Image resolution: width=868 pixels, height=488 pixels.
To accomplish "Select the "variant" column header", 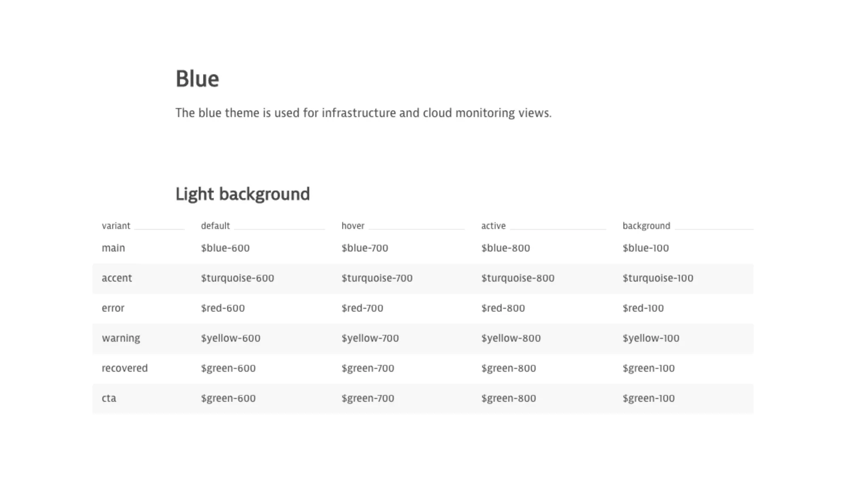I will point(116,226).
